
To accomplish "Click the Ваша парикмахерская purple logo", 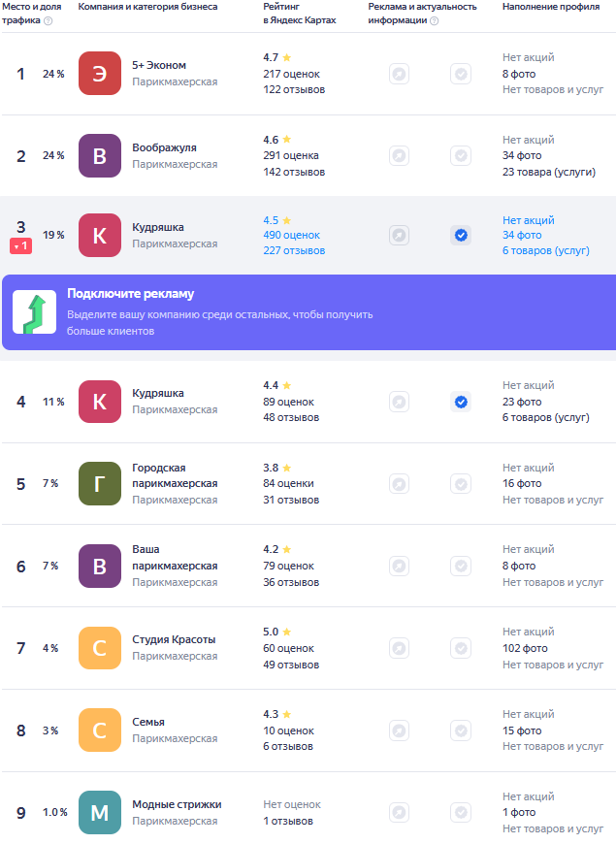I will tap(100, 566).
